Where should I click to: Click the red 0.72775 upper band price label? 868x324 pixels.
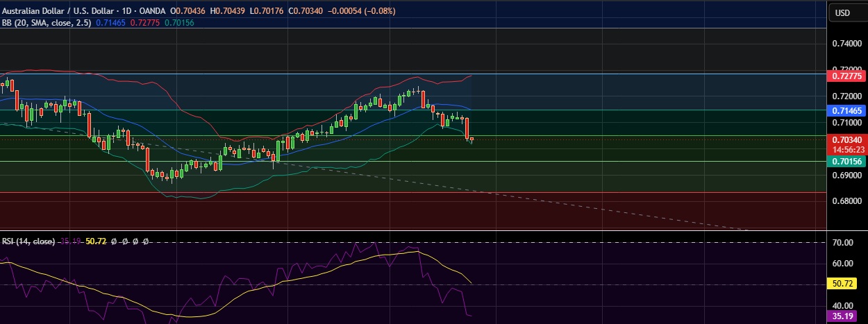846,75
